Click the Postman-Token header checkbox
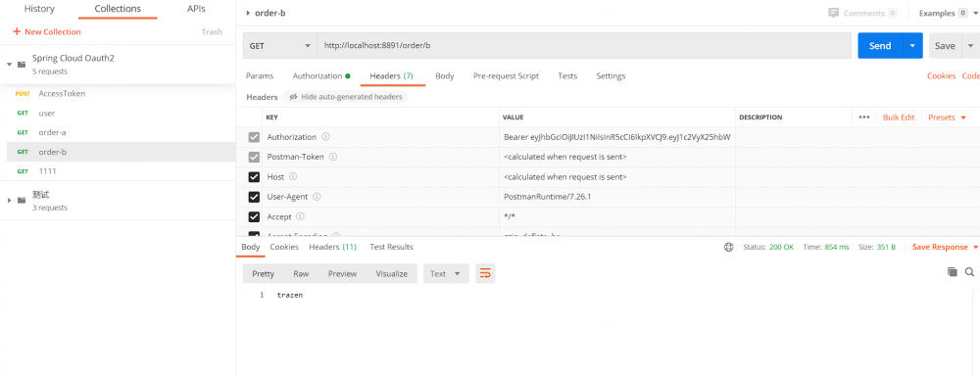This screenshot has height=376, width=980. (254, 158)
